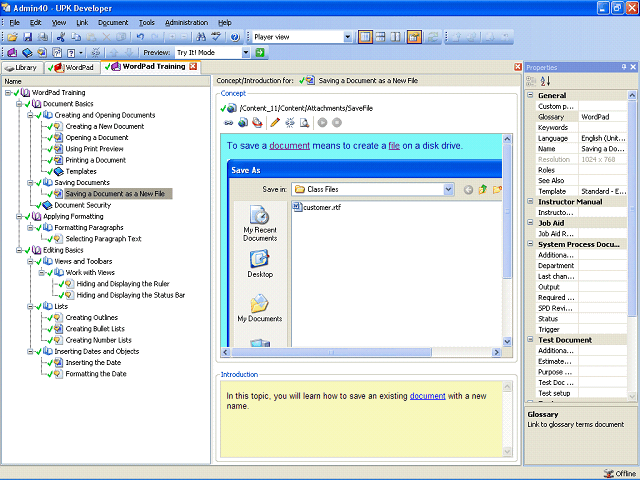This screenshot has height=480, width=640.
Task: Collapse the WordPad Training root node
Action: tap(8, 93)
